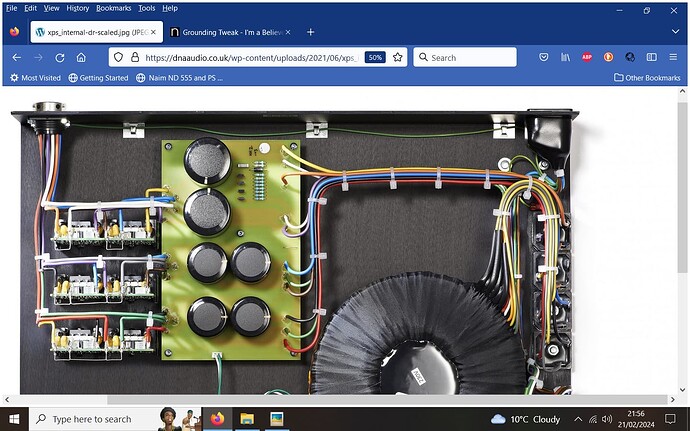Click the tracking protection shield icon

pos(116,58)
